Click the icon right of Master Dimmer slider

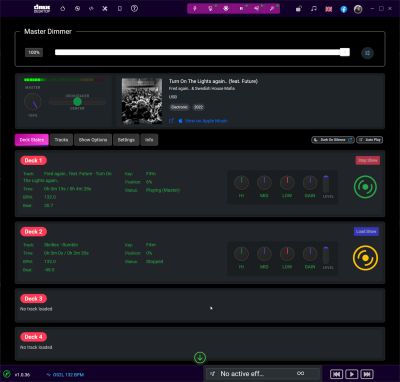click(x=368, y=53)
